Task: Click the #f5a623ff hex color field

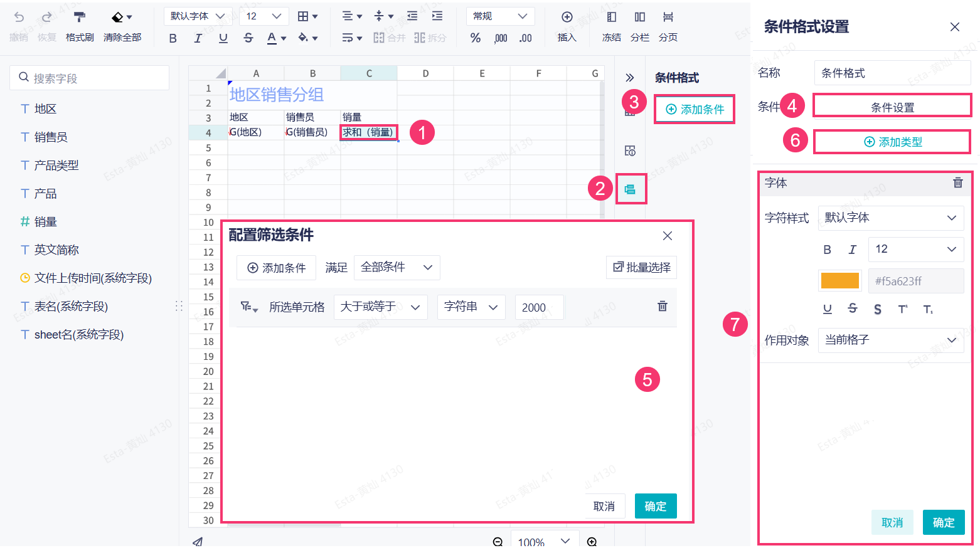Action: [916, 281]
